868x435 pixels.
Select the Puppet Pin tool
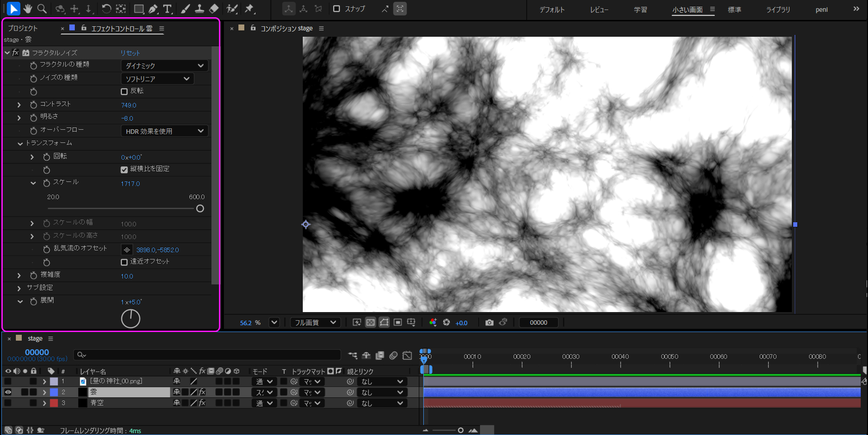pyautogui.click(x=249, y=9)
